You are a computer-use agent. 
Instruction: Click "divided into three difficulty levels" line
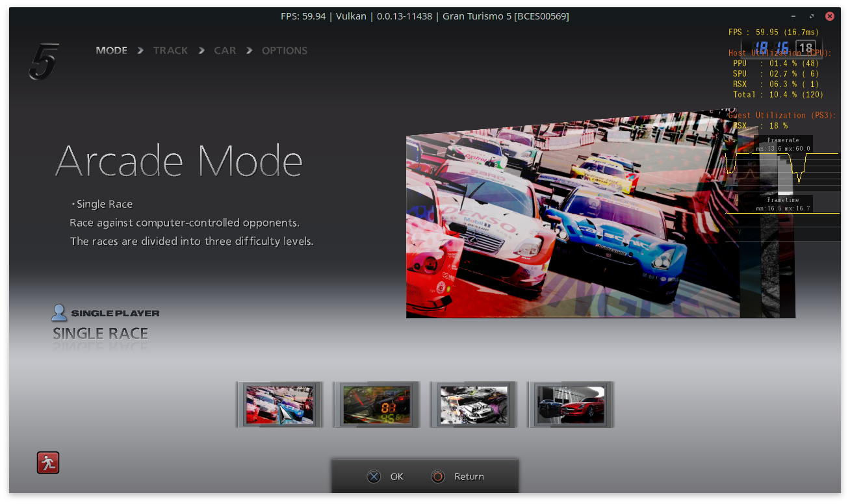(192, 242)
